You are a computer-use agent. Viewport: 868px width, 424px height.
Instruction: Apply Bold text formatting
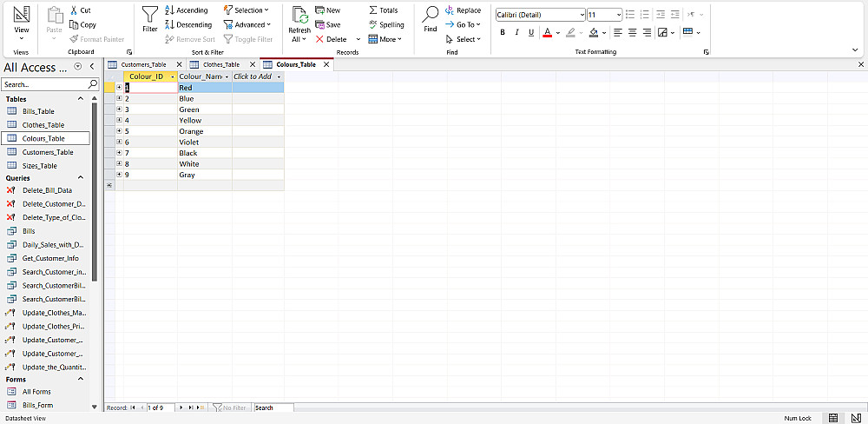[x=503, y=33]
